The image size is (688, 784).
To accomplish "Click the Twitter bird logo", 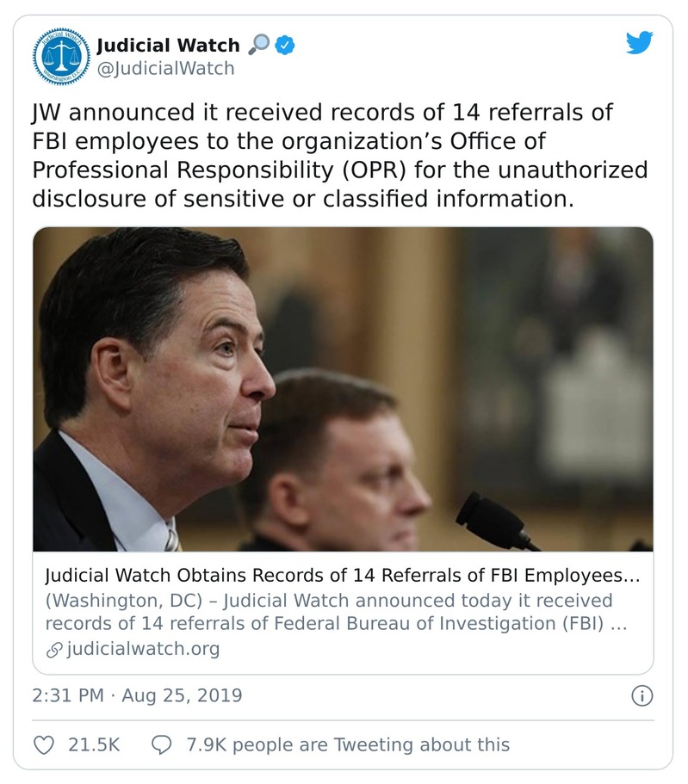I will pos(639,43).
